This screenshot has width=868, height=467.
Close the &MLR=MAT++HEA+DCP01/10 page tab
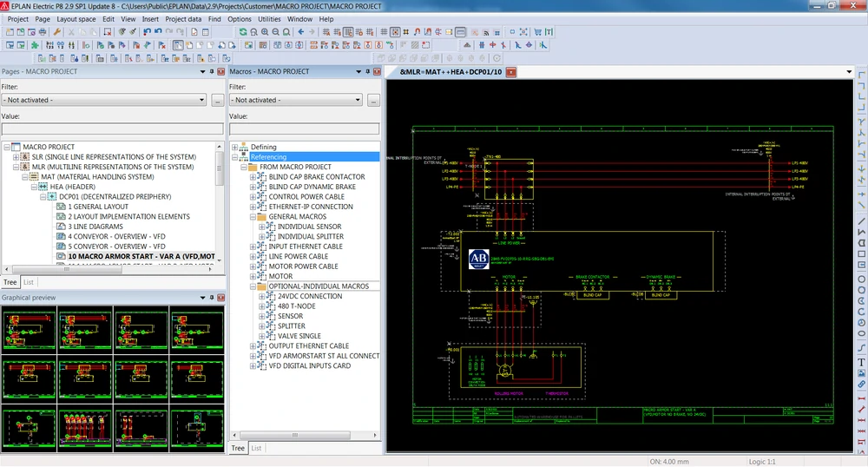click(x=511, y=72)
